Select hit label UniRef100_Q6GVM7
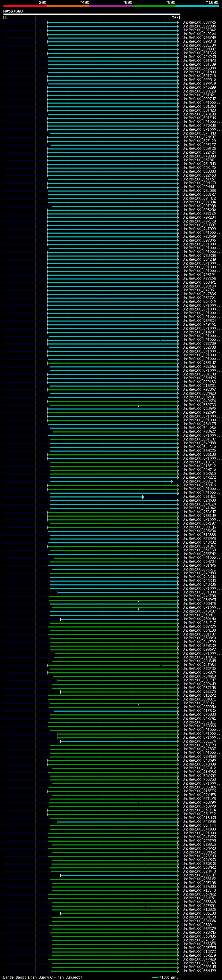The height and width of the screenshot is (980, 222). click(x=199, y=512)
